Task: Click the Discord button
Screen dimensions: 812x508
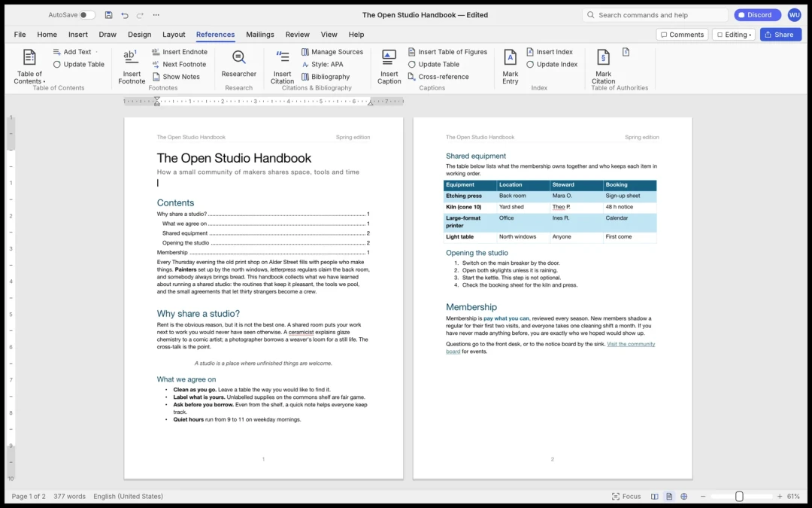Action: click(757, 15)
